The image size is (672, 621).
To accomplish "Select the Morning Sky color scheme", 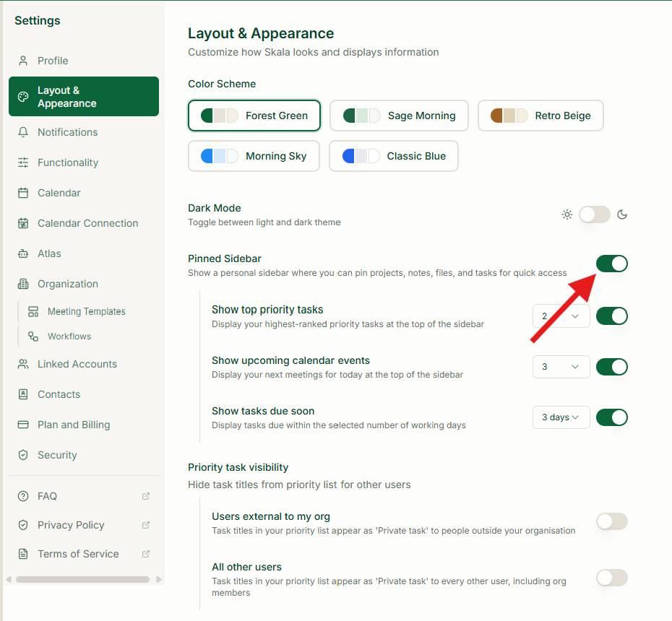I will pyautogui.click(x=254, y=156).
